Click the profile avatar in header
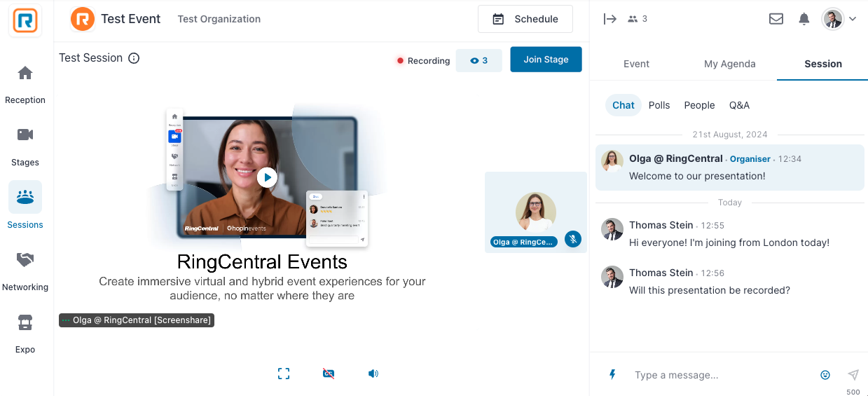Screen dimensions: 868x396 click(832, 19)
